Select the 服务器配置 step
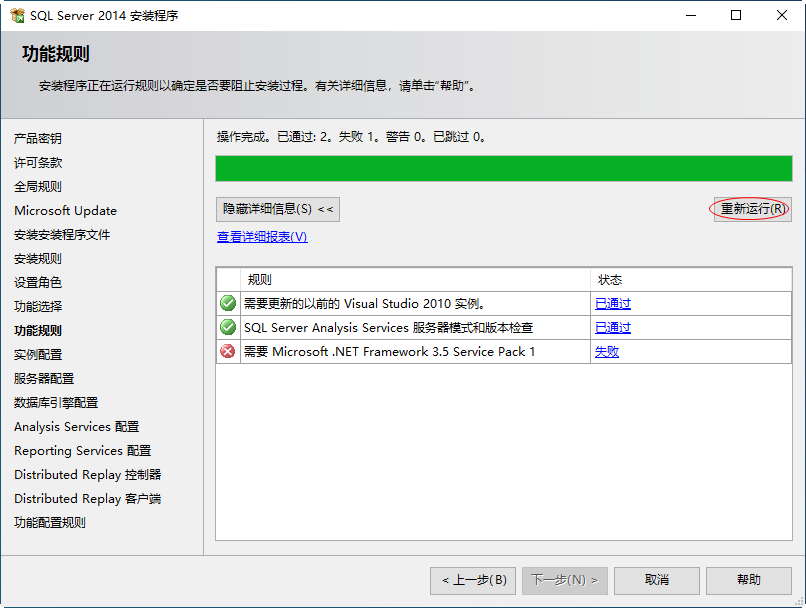This screenshot has height=608, width=806. [x=44, y=378]
